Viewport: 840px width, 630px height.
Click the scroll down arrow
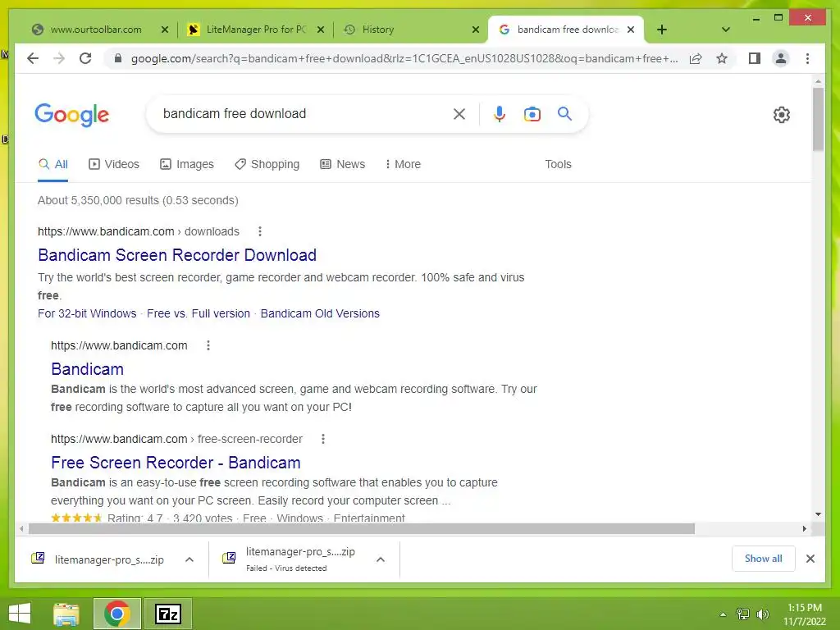[x=818, y=514]
